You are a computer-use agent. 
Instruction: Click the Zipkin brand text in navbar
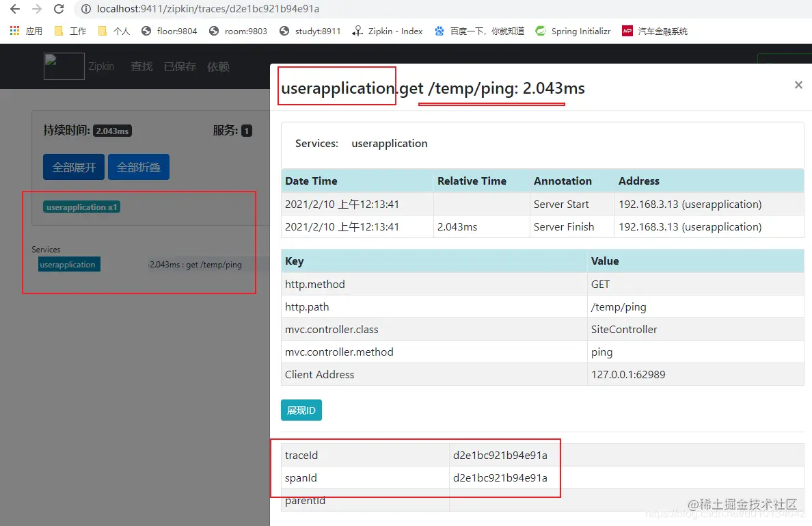click(101, 66)
